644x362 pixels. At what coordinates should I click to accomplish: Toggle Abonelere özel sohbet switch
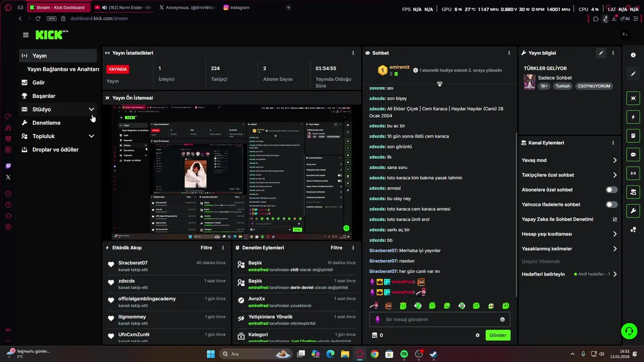(x=611, y=190)
